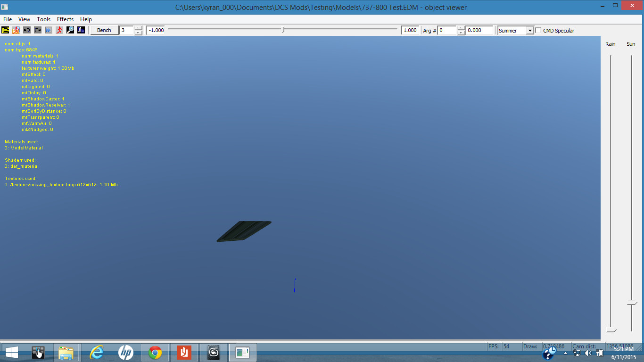Decrement the Arg # value
The width and height of the screenshot is (644, 362).
461,33
